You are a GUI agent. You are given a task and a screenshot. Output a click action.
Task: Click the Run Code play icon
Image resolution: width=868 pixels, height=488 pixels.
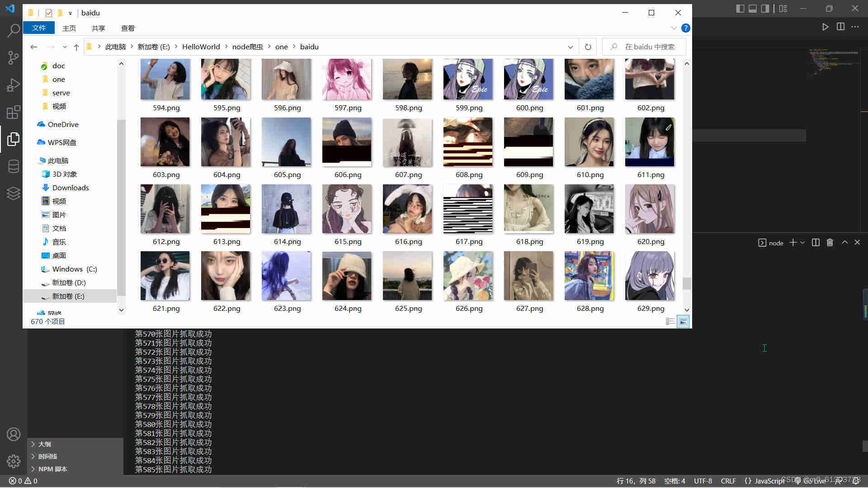(825, 27)
